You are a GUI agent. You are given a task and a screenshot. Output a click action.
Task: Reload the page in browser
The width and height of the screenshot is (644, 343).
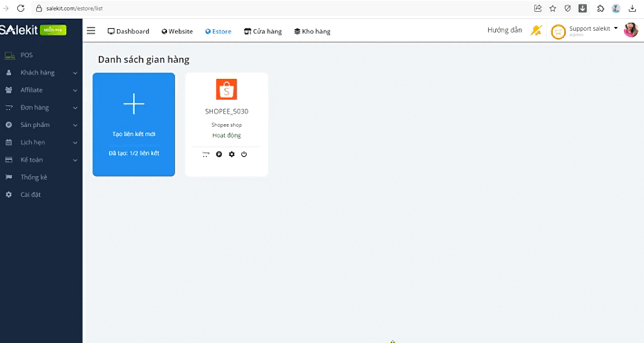pyautogui.click(x=21, y=8)
